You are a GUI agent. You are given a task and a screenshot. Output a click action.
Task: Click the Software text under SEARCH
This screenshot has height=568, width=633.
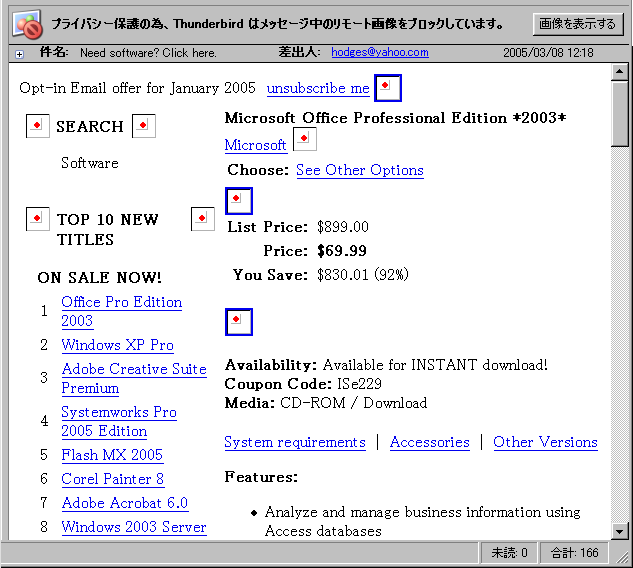click(x=90, y=163)
